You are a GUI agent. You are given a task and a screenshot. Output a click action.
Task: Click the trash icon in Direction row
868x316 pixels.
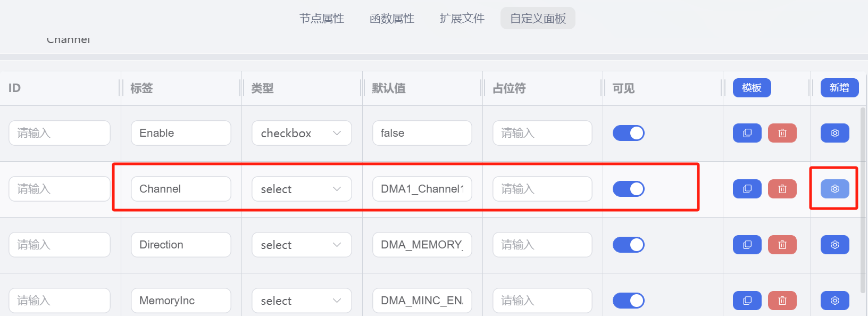click(x=782, y=245)
